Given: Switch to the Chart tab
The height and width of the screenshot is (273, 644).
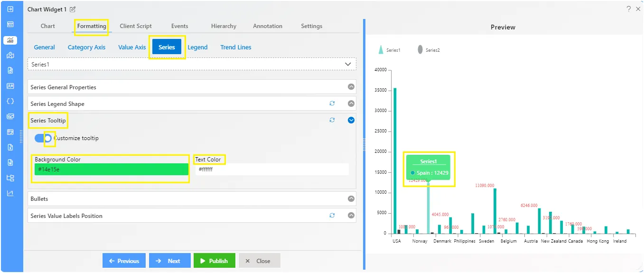Looking at the screenshot, I should click(x=48, y=26).
